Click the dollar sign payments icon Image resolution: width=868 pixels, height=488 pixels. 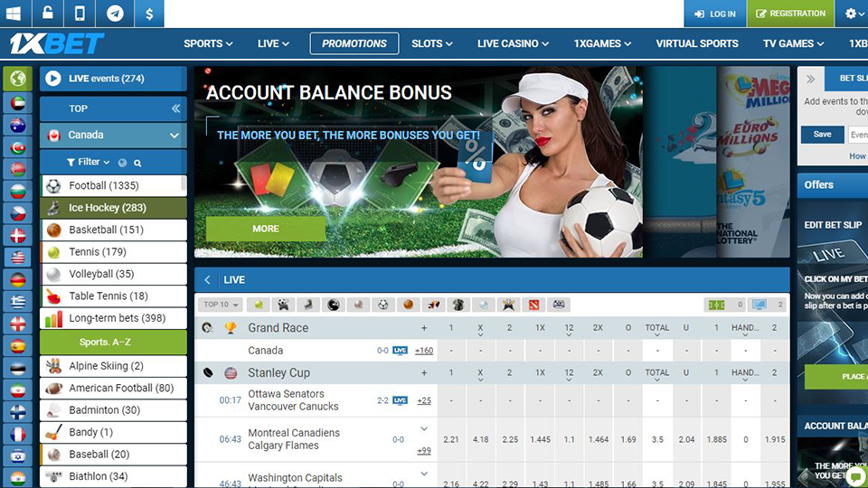tap(149, 14)
